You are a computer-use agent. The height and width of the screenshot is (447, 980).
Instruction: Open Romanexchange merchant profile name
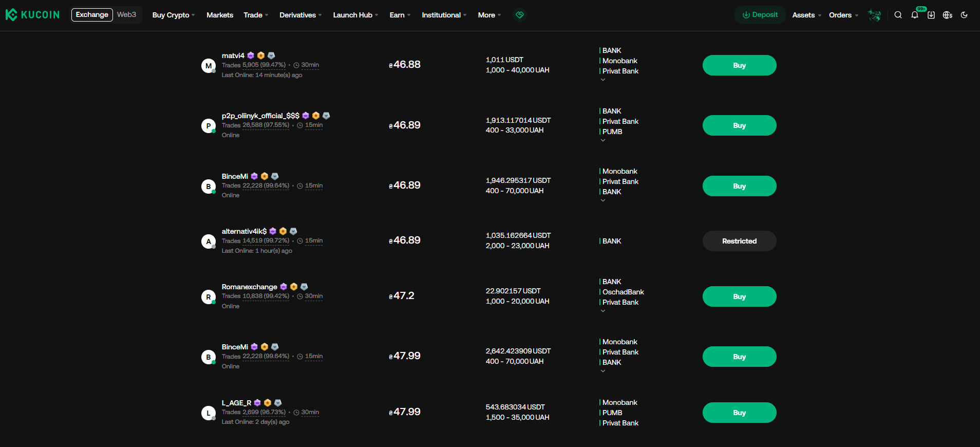coord(249,287)
